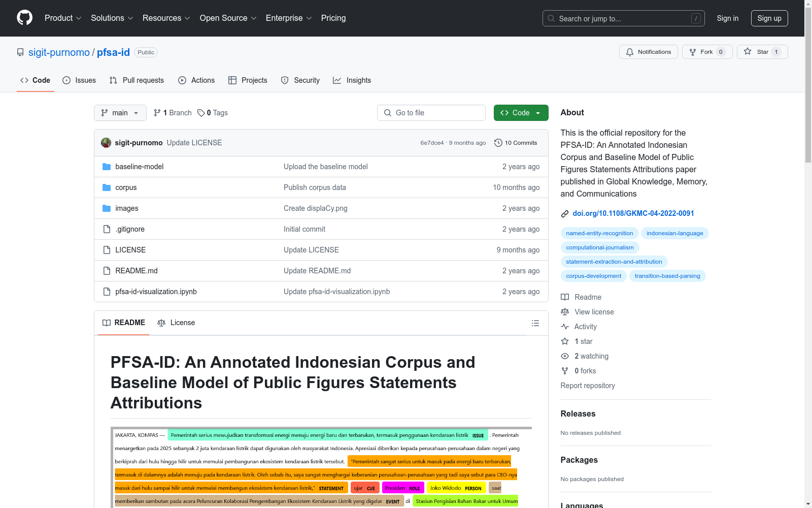Open the Initial commit message link
This screenshot has width=812, height=508.
pos(304,229)
